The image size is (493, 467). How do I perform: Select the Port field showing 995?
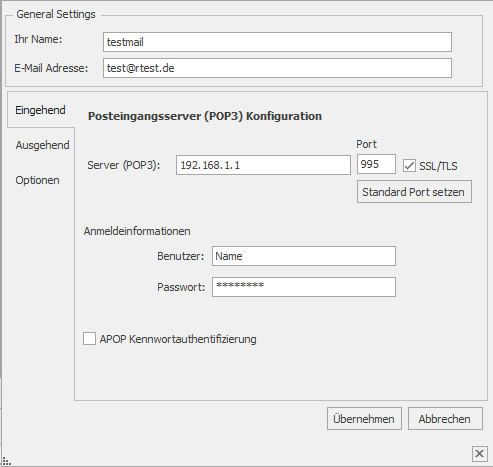point(376,164)
